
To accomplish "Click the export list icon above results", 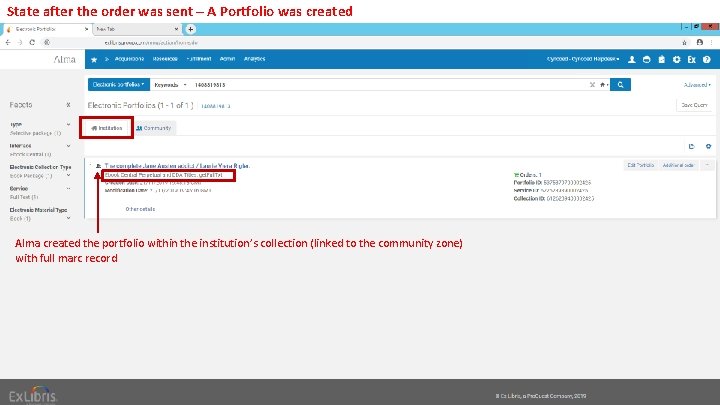I will coord(692,146).
